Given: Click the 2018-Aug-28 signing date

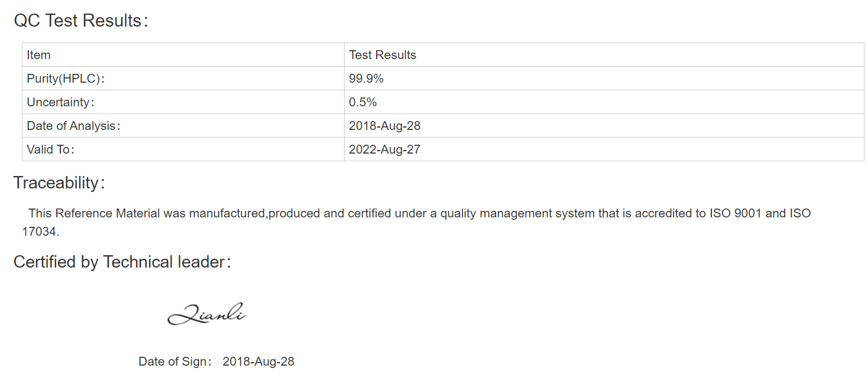Looking at the screenshot, I should pyautogui.click(x=258, y=362).
